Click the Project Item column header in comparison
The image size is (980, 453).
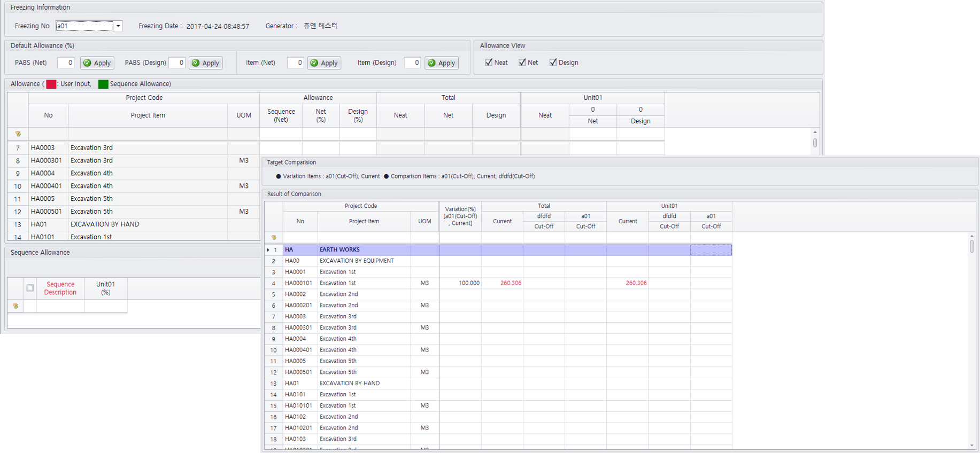(x=364, y=221)
